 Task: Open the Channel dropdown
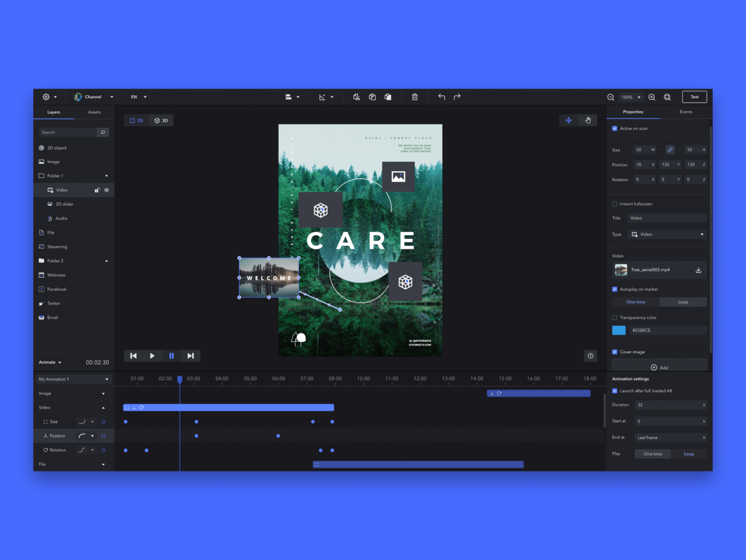tap(94, 97)
